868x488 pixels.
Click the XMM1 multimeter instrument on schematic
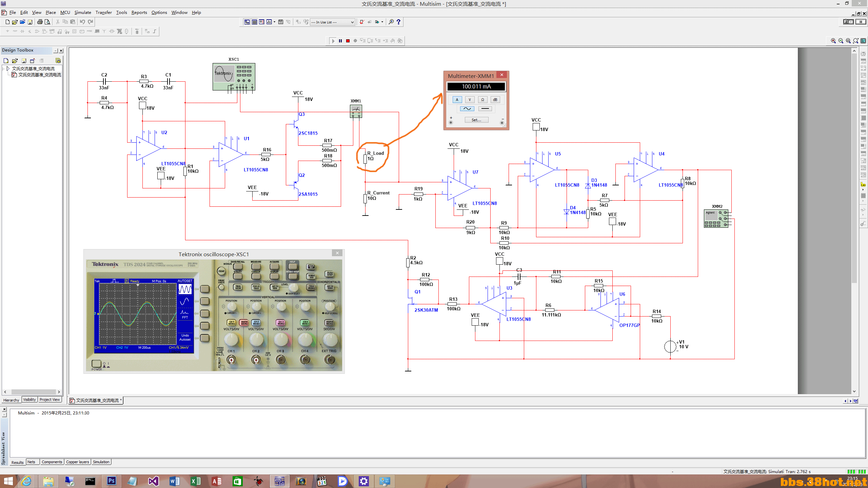pyautogui.click(x=356, y=111)
